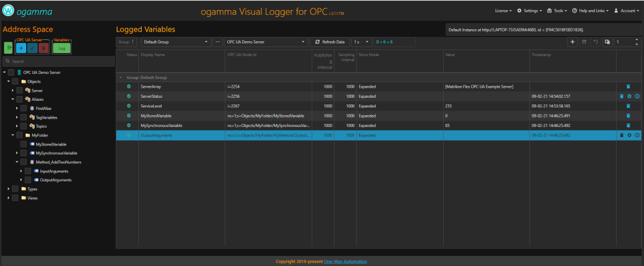Click the status icon of ServiceLevel row
Screen dimensions: 644x266
tap(129, 106)
